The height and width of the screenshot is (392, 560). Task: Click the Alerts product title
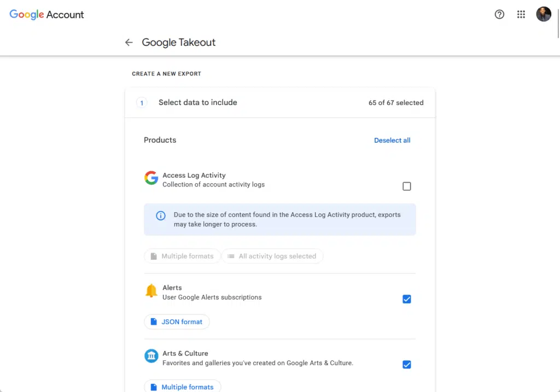point(172,288)
